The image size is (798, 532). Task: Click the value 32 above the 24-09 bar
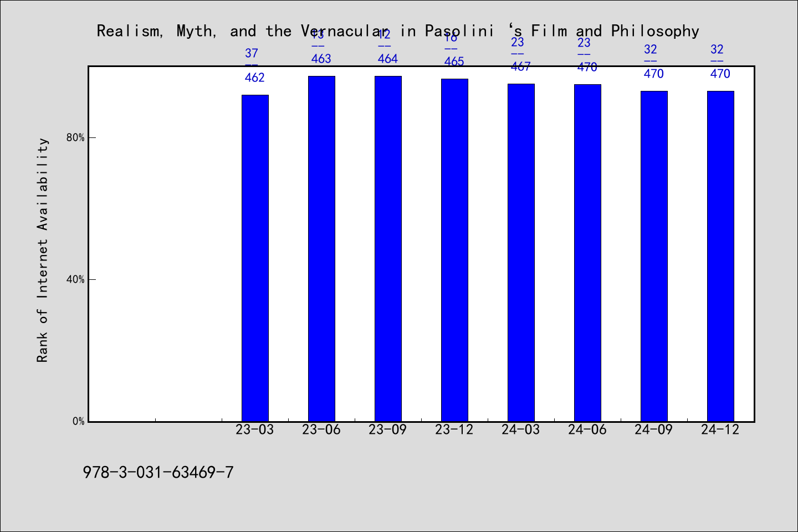(651, 49)
